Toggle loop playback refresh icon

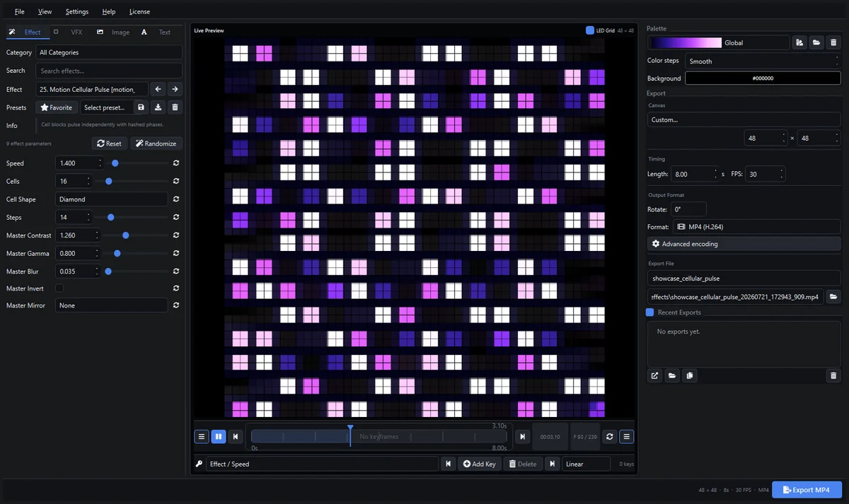tap(609, 437)
